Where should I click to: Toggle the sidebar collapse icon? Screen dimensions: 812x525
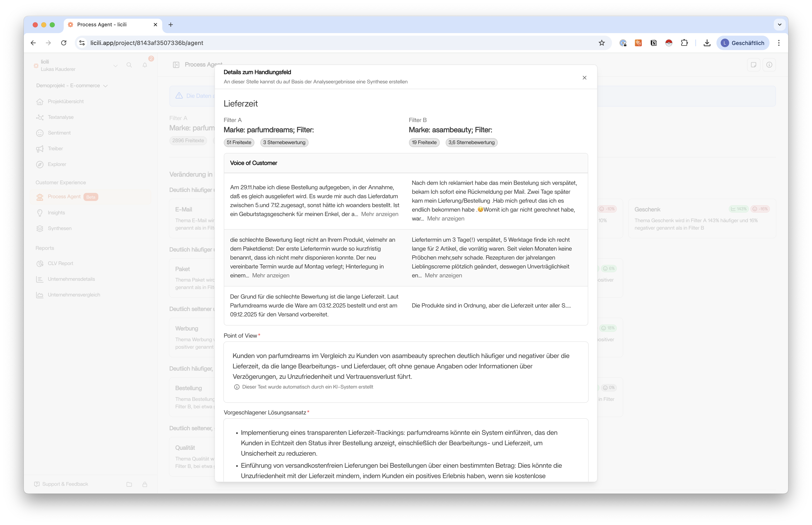tap(176, 65)
